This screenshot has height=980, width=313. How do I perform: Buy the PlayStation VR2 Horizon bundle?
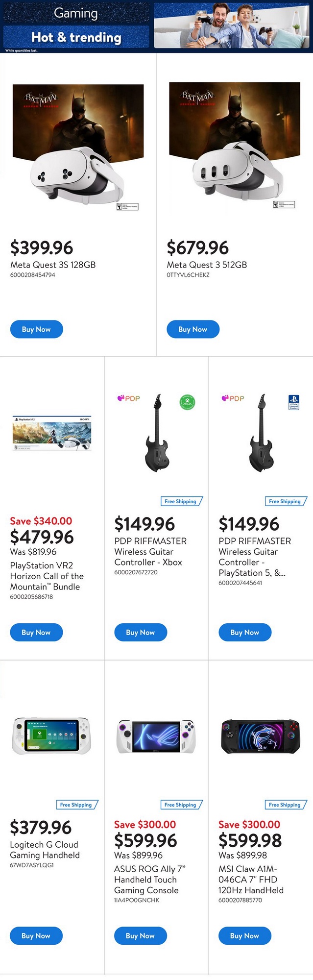click(36, 632)
